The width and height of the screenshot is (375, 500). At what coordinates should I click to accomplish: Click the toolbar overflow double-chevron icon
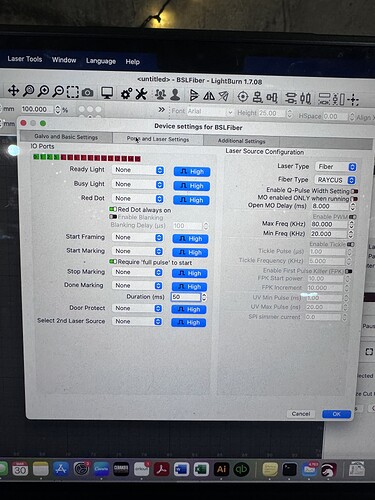coord(162,110)
